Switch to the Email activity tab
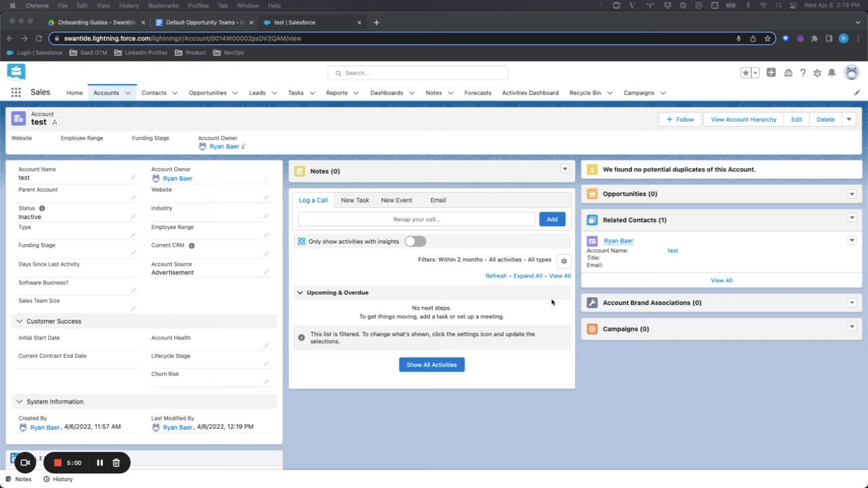This screenshot has width=868, height=488. click(x=438, y=200)
